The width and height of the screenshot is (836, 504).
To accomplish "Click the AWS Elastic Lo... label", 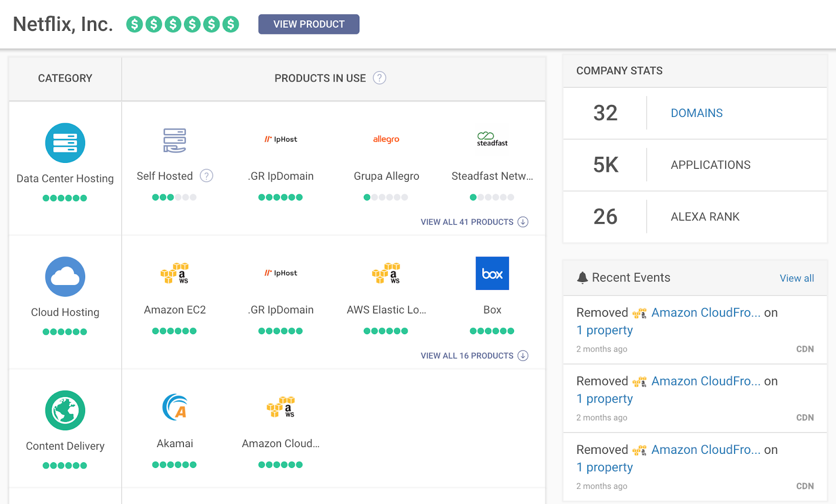I will pyautogui.click(x=386, y=310).
